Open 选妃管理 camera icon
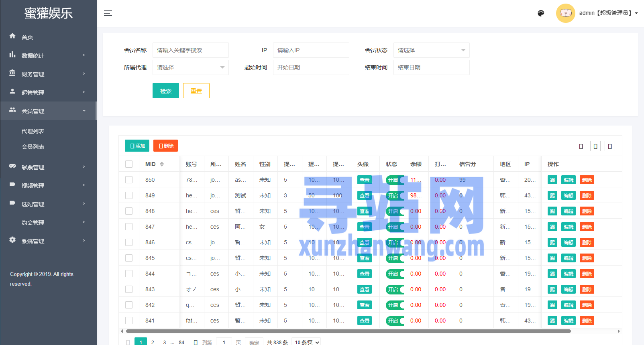The height and width of the screenshot is (345, 644). coord(12,203)
